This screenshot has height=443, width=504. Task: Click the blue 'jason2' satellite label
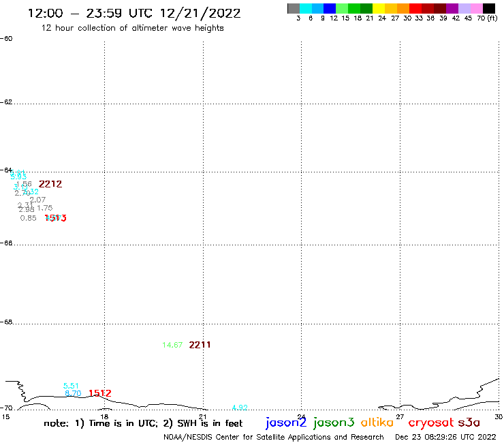pos(286,423)
